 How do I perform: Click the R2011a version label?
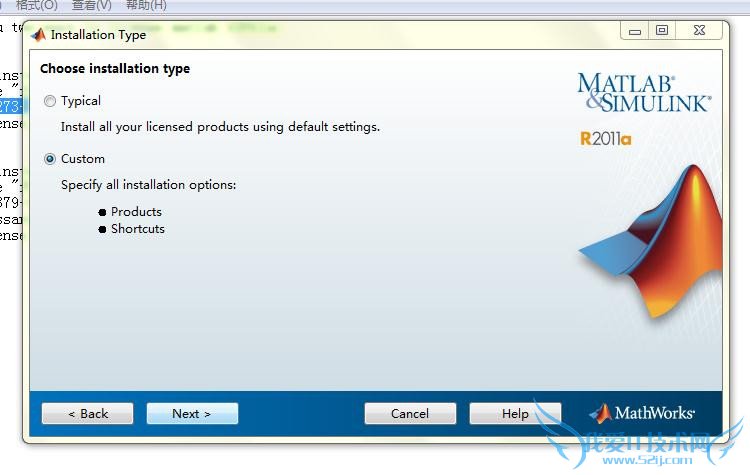[606, 139]
